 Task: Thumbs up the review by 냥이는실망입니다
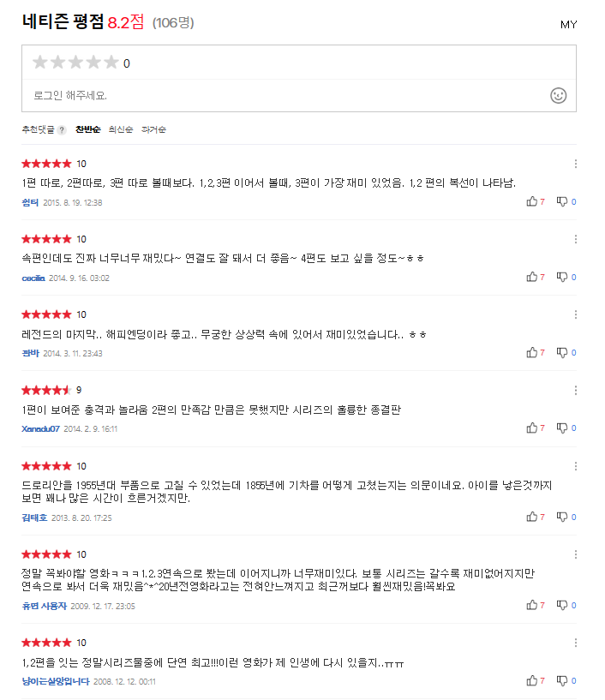click(533, 680)
